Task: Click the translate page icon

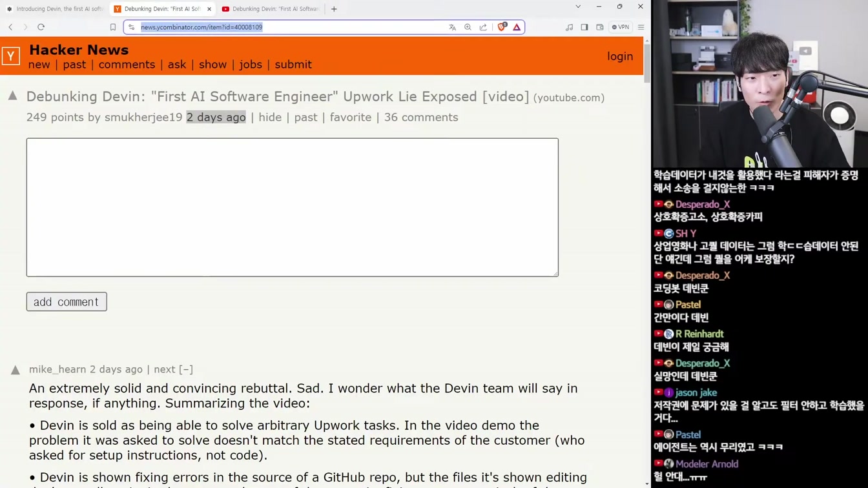Action: (452, 27)
